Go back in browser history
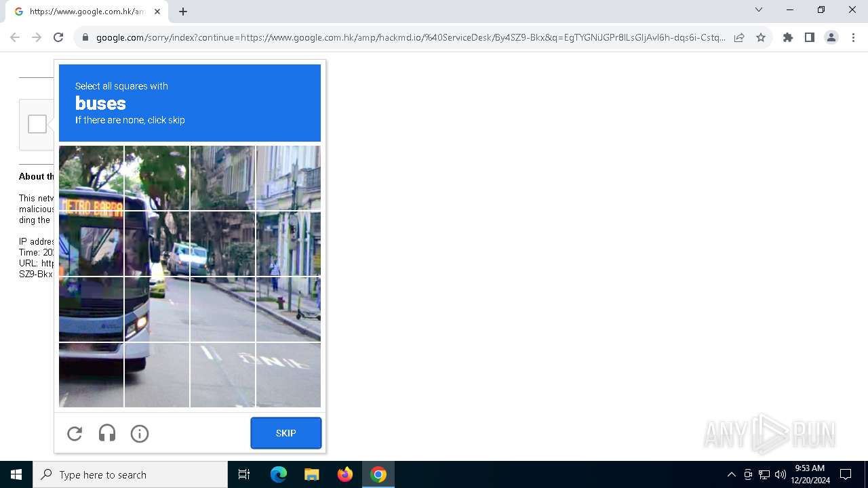The image size is (868, 488). coord(15,37)
